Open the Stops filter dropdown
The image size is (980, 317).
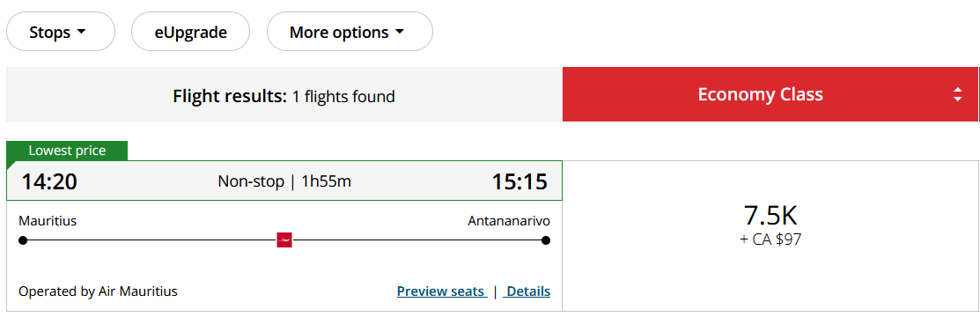61,32
